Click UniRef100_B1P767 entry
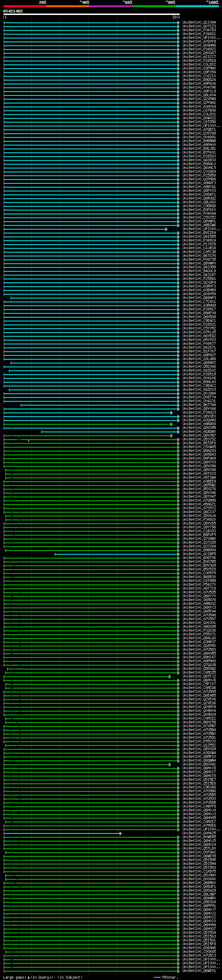222x980 pixels. (199, 351)
